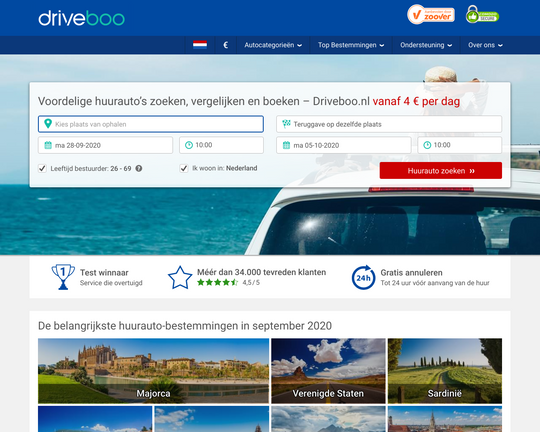Click calendar icon beside ma 28-09-2020
This screenshot has height=432, width=540.
coord(48,145)
